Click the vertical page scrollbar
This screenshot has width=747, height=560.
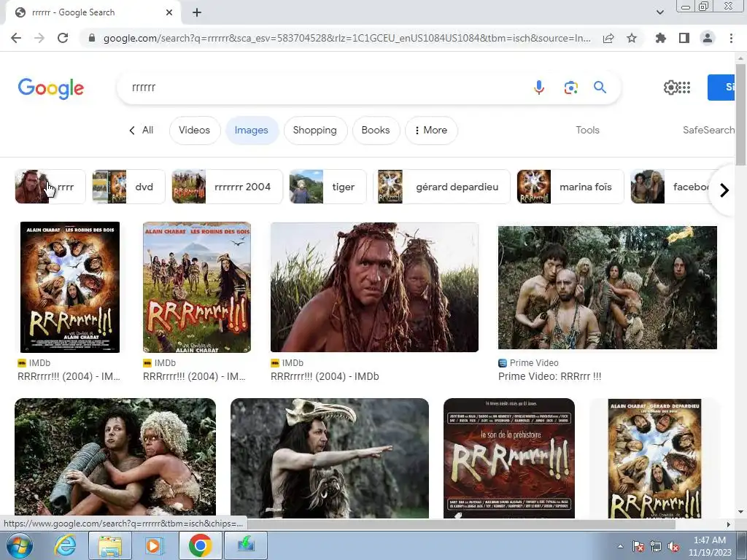(x=740, y=114)
